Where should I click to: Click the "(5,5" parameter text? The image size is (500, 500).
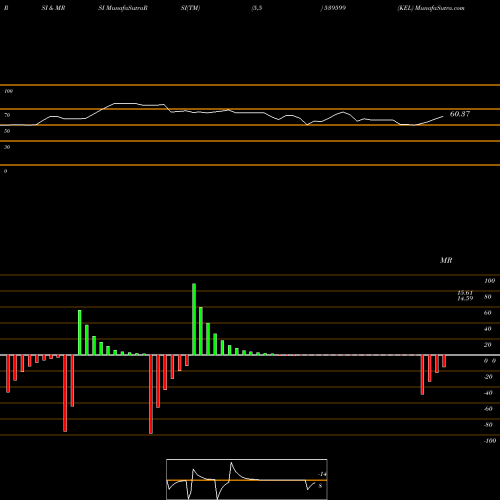point(257,8)
